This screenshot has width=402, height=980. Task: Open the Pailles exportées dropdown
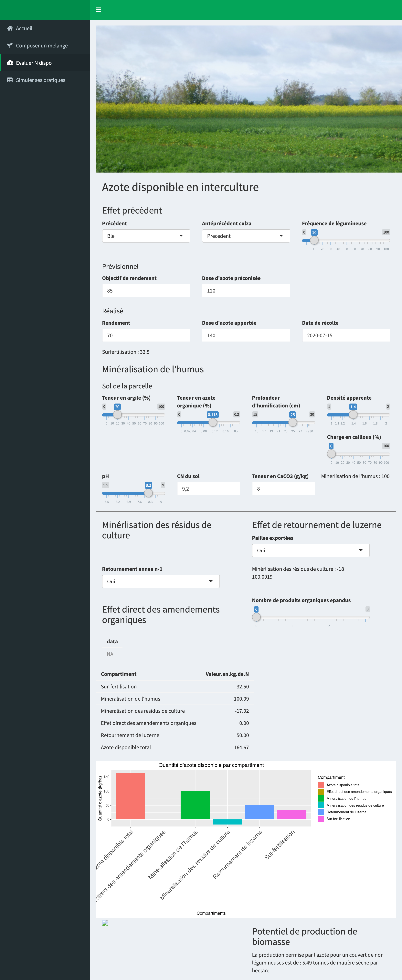(x=310, y=550)
